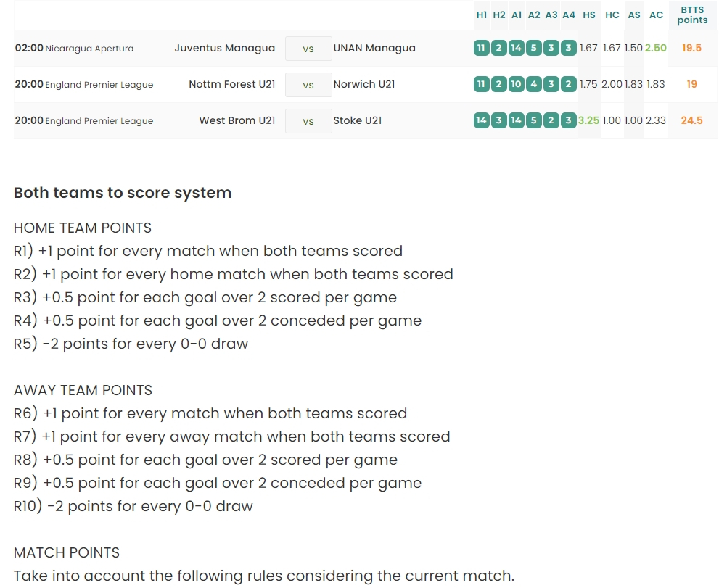Open the Stoke U21 team link

coord(358,121)
